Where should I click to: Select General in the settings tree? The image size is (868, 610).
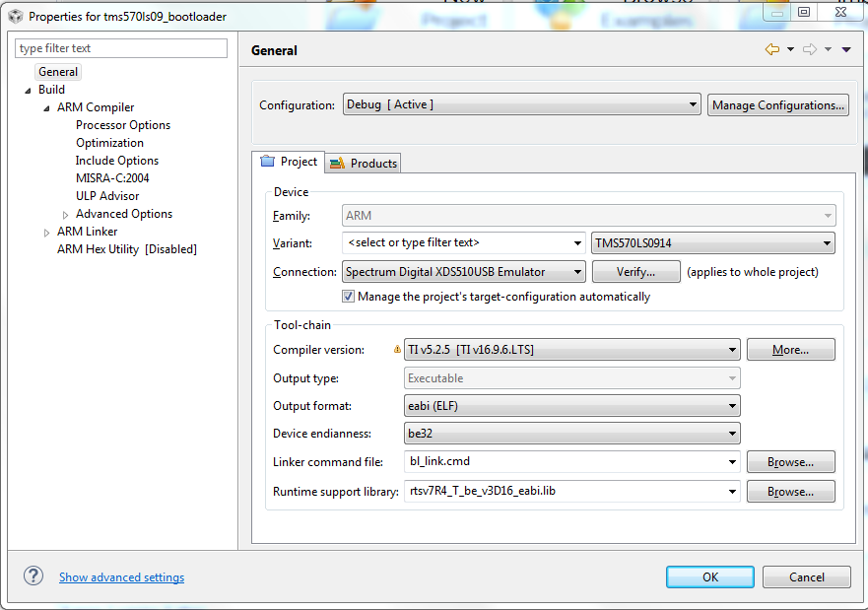(58, 72)
